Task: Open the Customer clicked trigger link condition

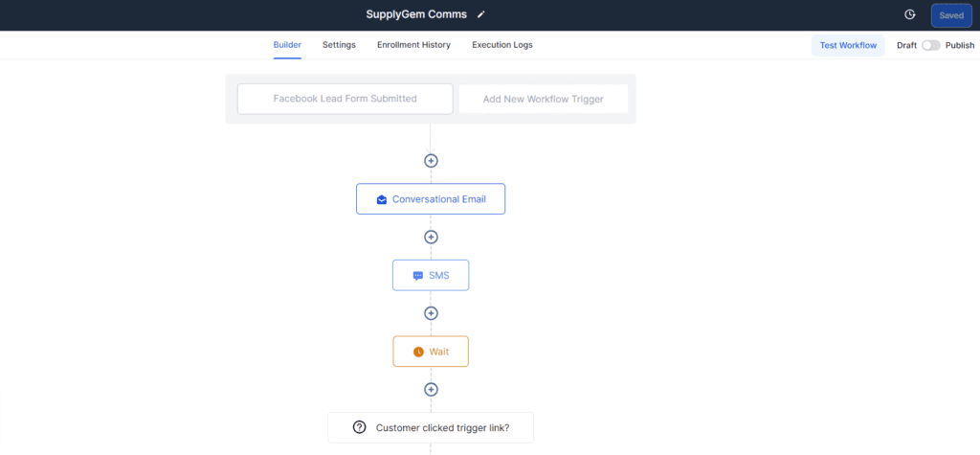Action: point(431,427)
